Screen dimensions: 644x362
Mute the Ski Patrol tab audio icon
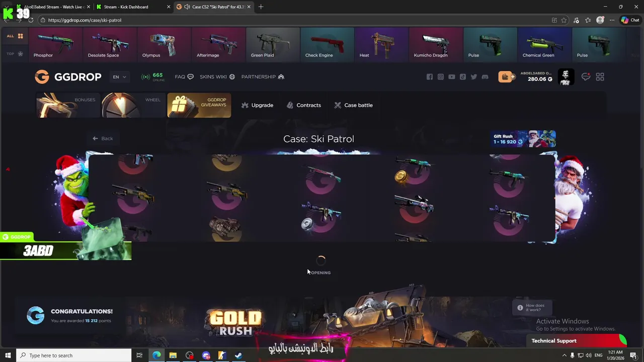click(x=187, y=7)
